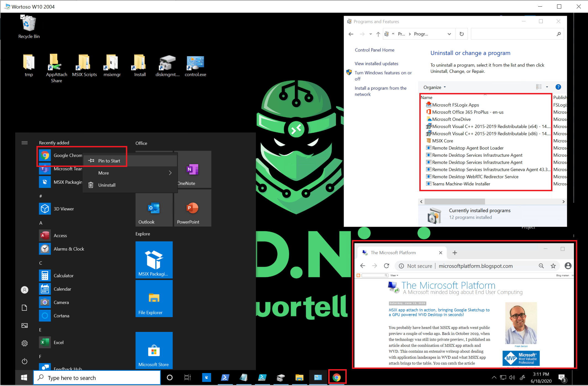Click the Task View taskbar button

point(187,377)
